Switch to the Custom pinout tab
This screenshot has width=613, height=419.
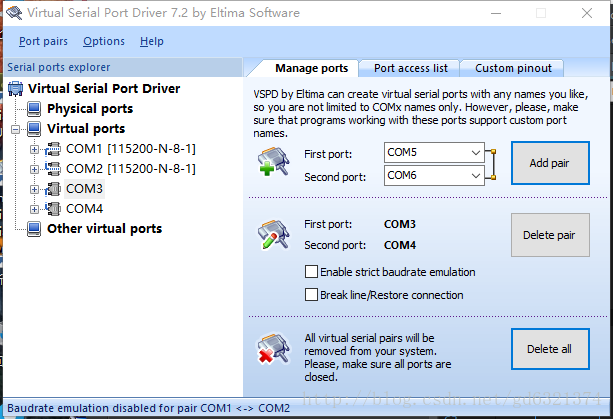click(513, 68)
